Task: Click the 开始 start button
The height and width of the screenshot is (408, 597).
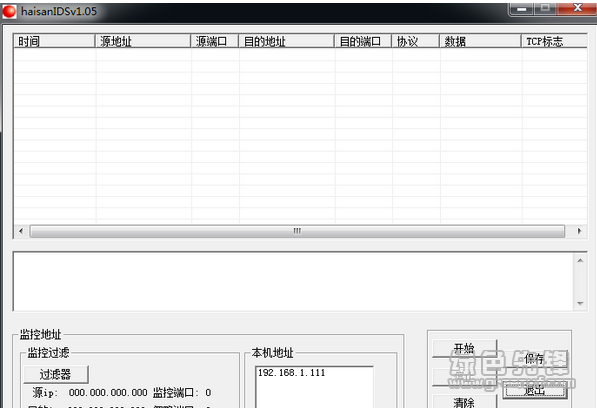Action: (465, 348)
